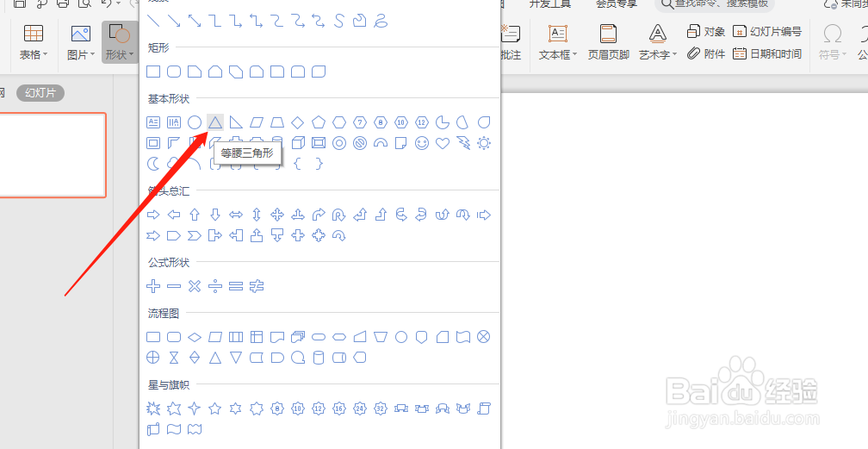Select the plus sign formula shape

pyautogui.click(x=153, y=286)
